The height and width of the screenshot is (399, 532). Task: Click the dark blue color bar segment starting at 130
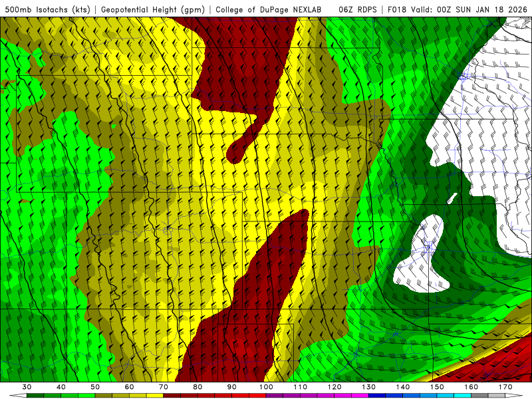(377, 396)
